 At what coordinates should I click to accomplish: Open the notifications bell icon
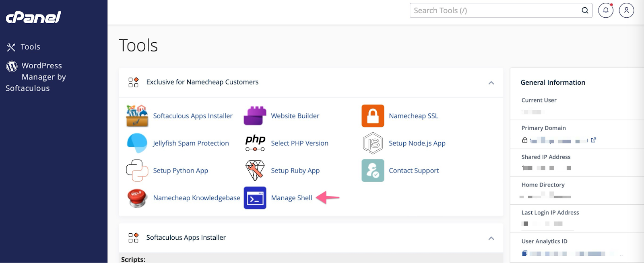coord(605,10)
